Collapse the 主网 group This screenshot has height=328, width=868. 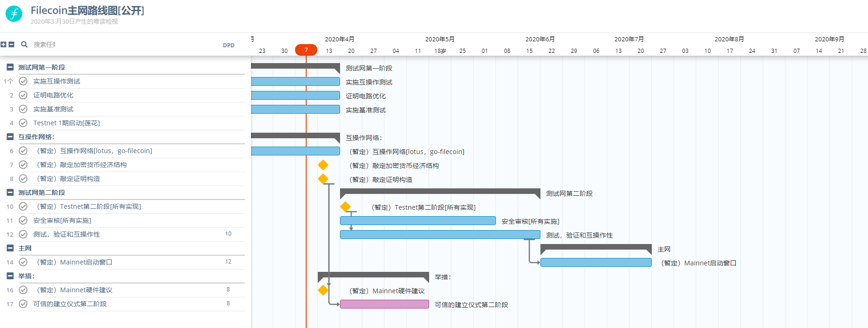[x=10, y=248]
